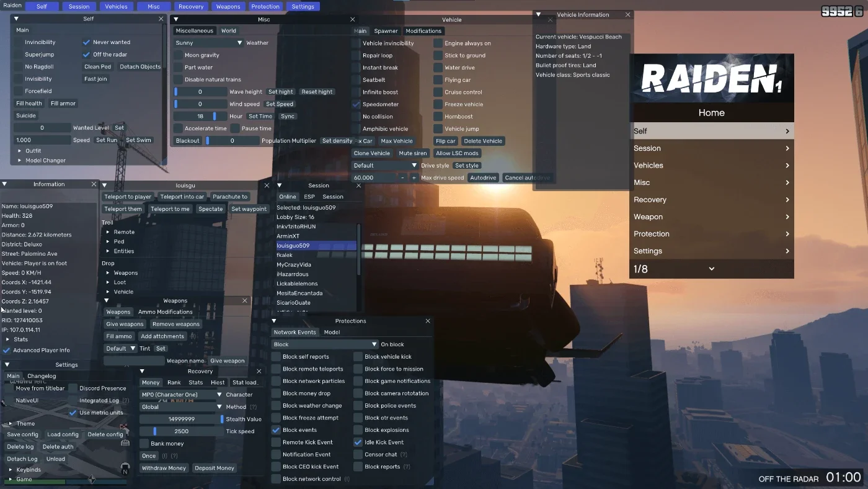
Task: Collapse the Session window triangle
Action: pyautogui.click(x=280, y=186)
